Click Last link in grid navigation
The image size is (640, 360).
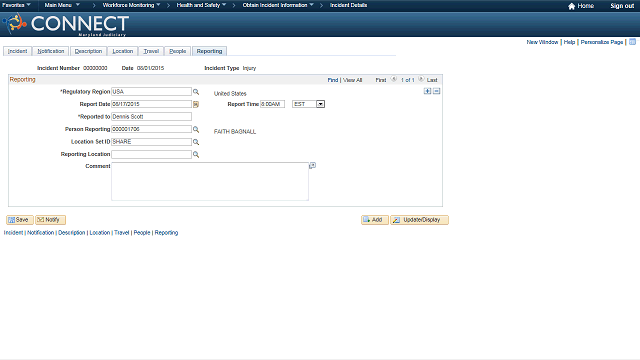tap(432, 80)
